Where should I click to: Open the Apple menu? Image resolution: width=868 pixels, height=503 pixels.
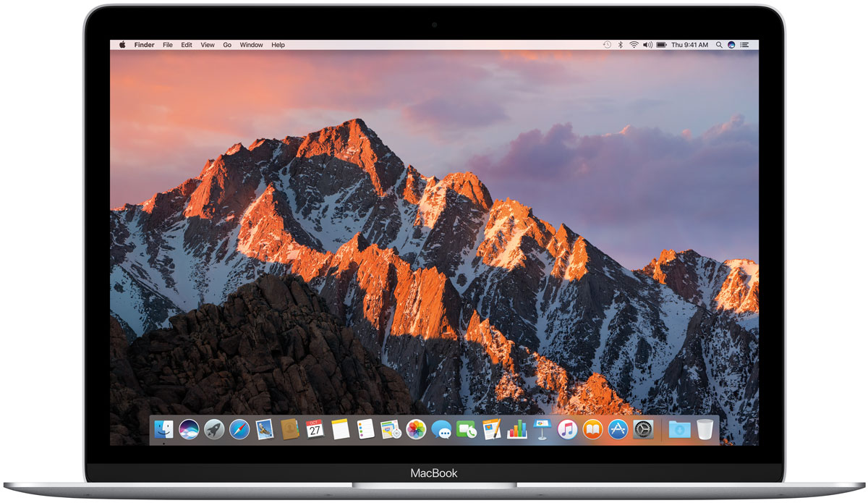122,45
